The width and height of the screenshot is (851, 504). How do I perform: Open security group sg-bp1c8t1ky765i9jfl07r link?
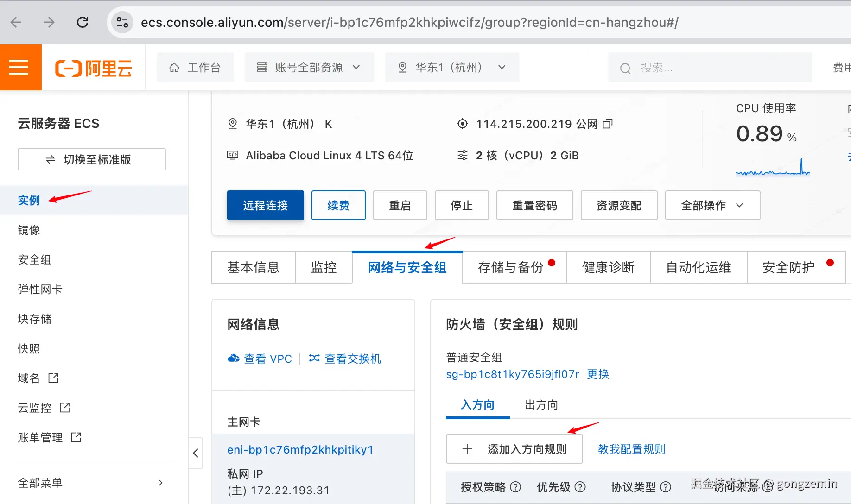513,374
